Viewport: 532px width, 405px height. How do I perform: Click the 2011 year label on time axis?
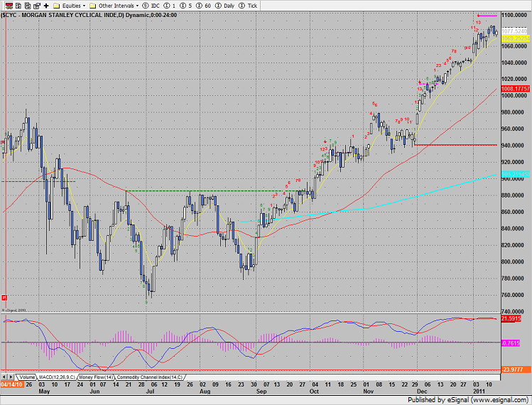click(479, 391)
